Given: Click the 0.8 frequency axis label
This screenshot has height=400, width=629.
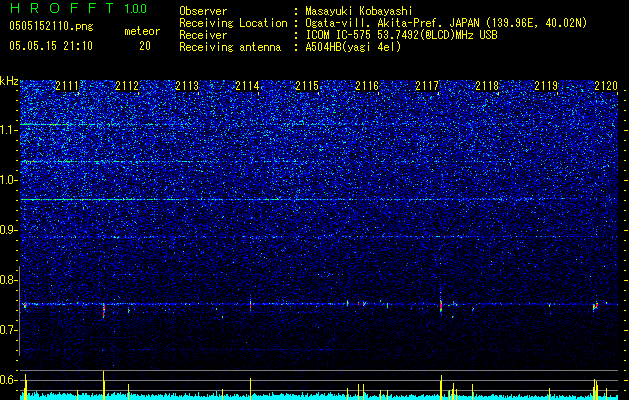Looking at the screenshot, I should [x=9, y=280].
